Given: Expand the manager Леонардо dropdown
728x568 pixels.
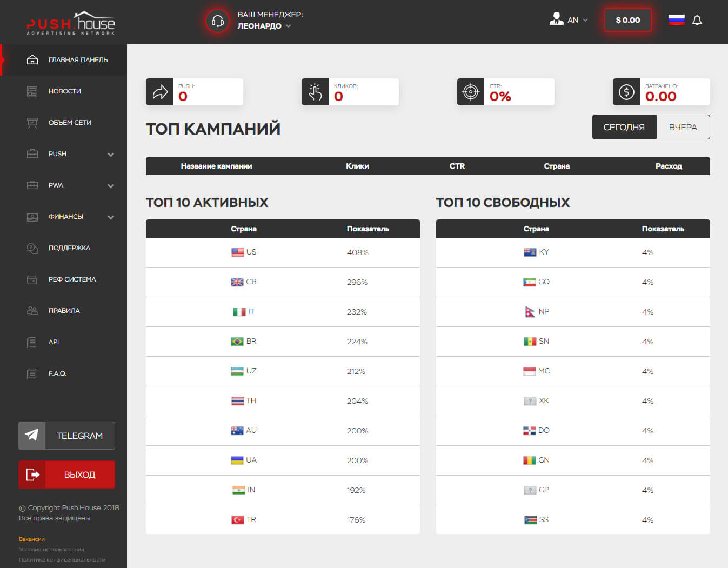Looking at the screenshot, I should [x=289, y=26].
